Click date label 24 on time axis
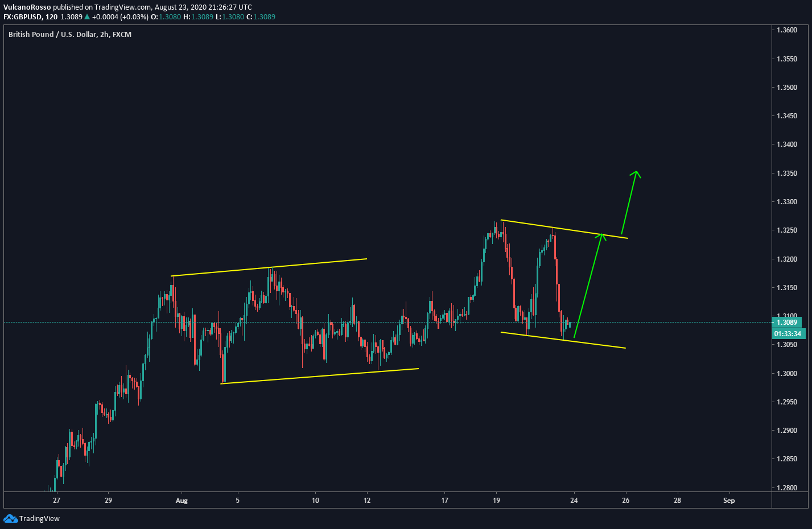812x529 pixels. tap(574, 501)
